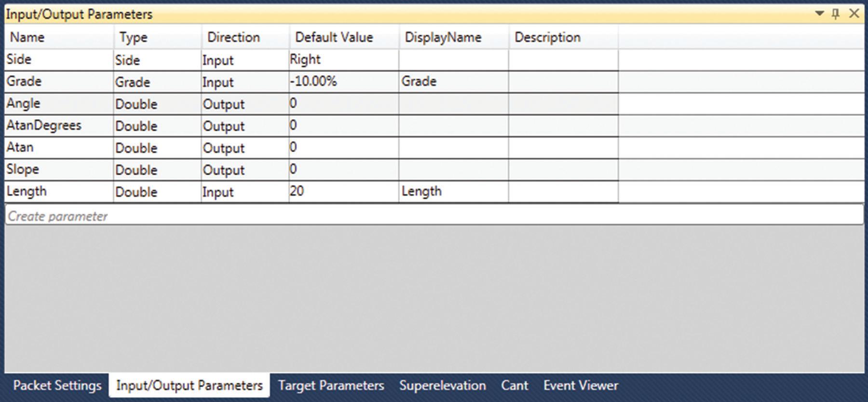
Task: Select the Atan parameter name cell
Action: click(59, 147)
